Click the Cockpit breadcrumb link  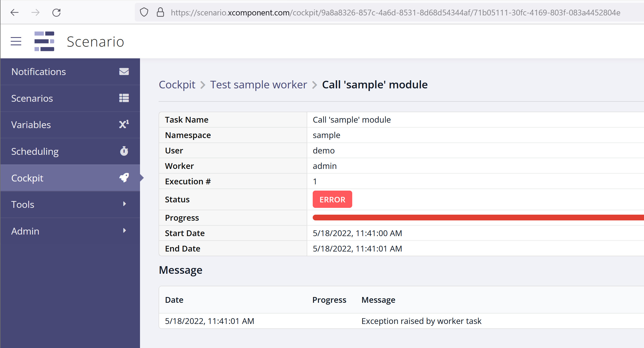tap(177, 85)
